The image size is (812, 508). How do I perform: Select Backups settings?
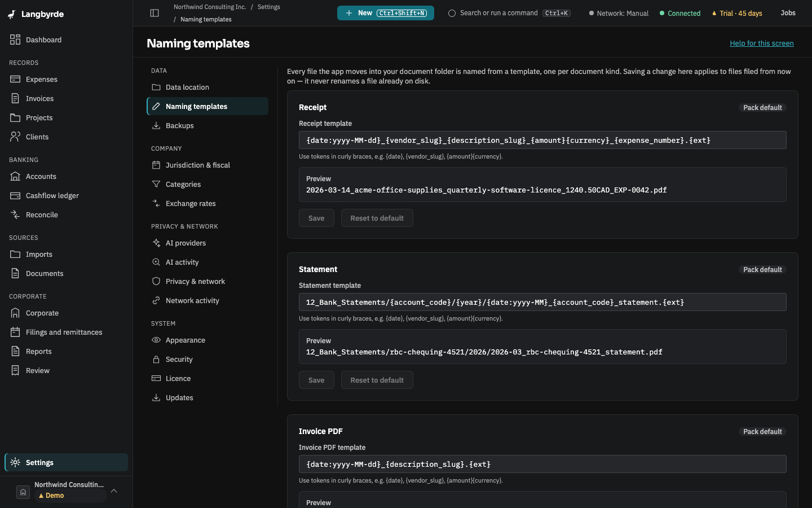208,125
